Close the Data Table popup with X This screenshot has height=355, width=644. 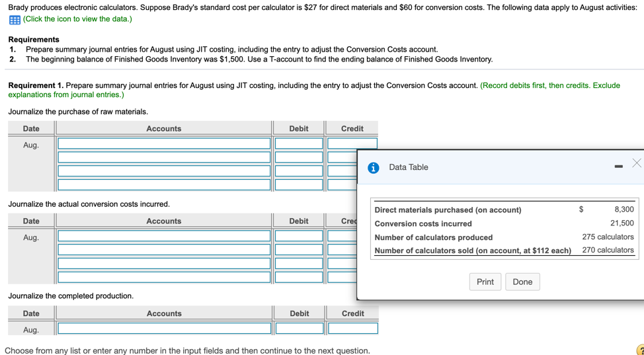pos(637,163)
